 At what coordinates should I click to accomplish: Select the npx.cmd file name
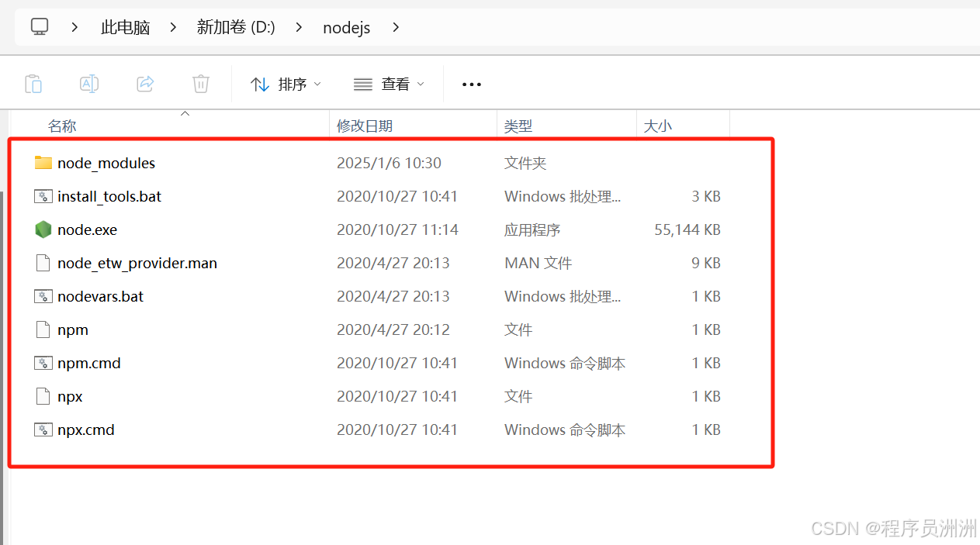pyautogui.click(x=86, y=429)
